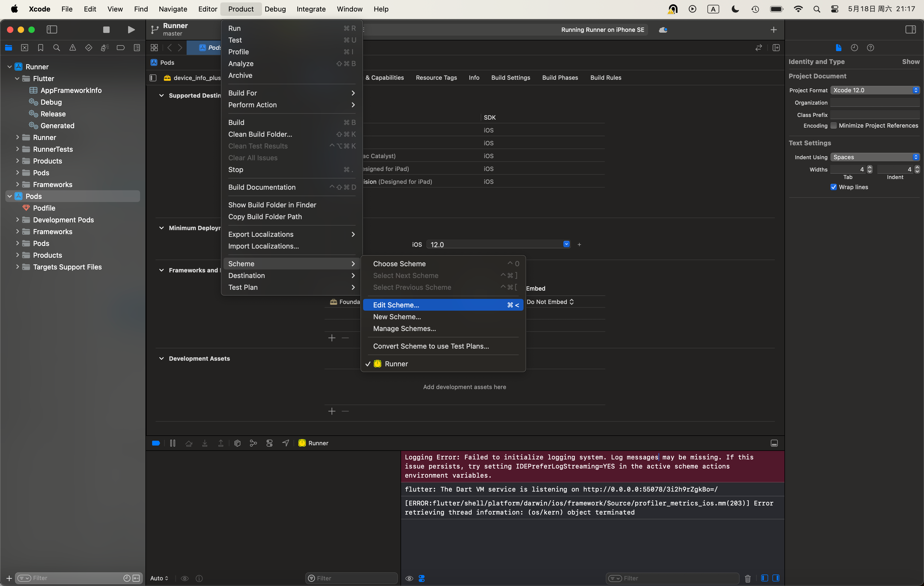Open the Breakpoint navigator icon
This screenshot has height=586, width=924.
pos(121,48)
